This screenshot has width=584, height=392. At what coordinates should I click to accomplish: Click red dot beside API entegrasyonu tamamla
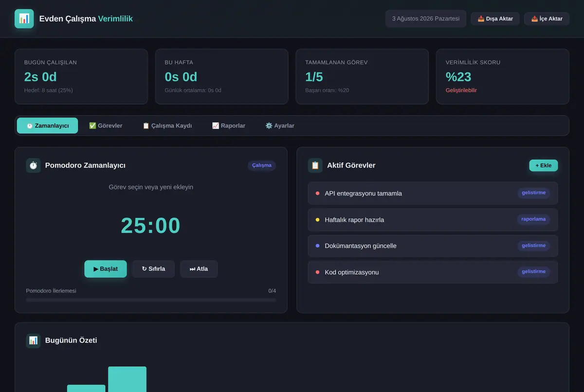tap(318, 194)
